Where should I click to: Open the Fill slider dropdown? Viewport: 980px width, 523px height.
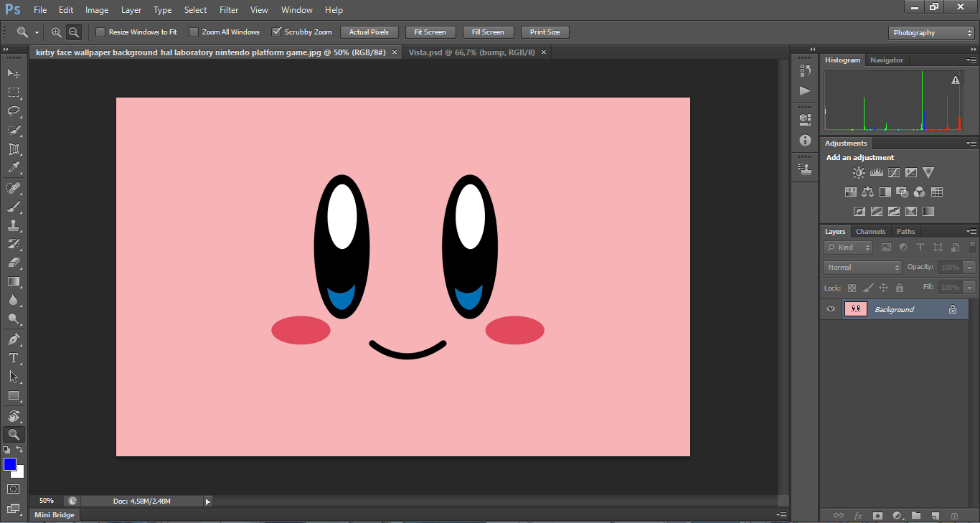(x=970, y=287)
